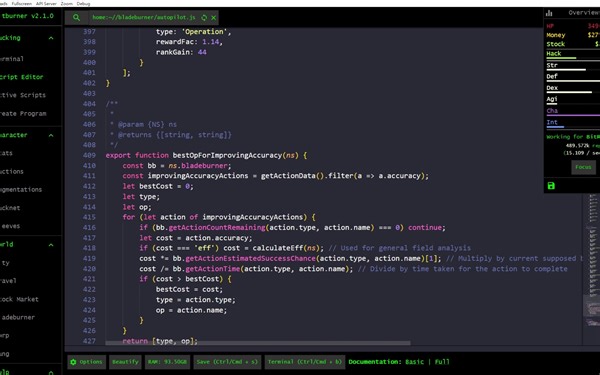This screenshot has width=600, height=375.
Task: Click line number 421 in the gutter
Action: point(89,279)
